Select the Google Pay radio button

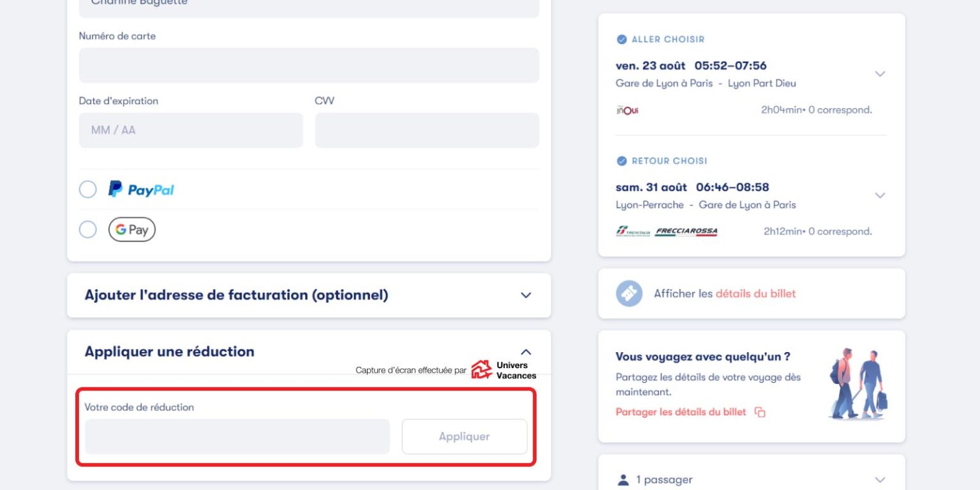pyautogui.click(x=87, y=230)
